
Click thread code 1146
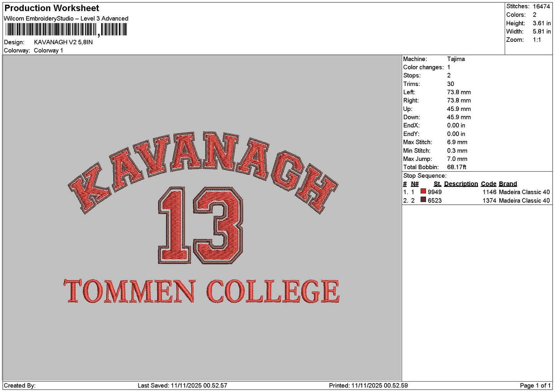pos(490,192)
